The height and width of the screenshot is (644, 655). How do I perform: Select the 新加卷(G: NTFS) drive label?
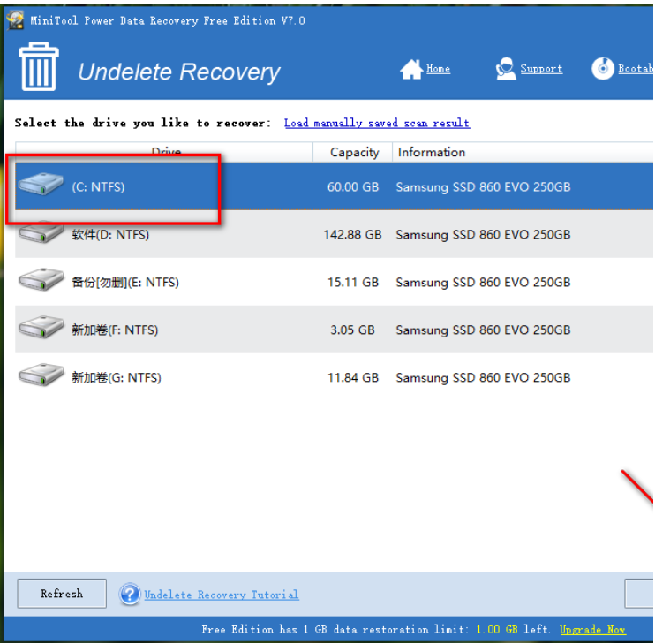pyautogui.click(x=117, y=377)
